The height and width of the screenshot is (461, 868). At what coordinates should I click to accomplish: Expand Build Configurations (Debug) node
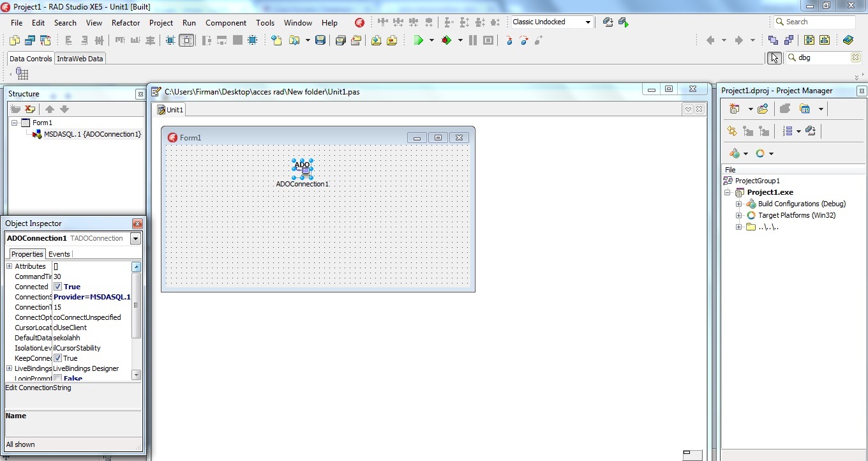(739, 204)
